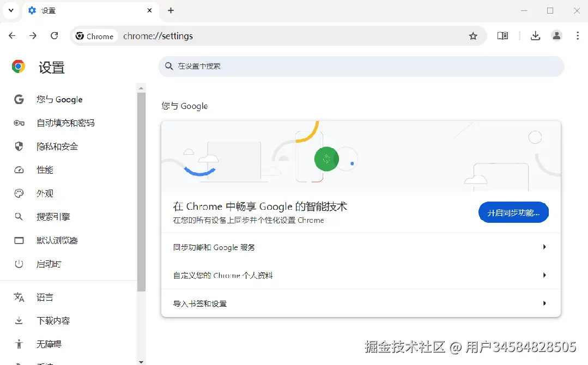Click the magnifier search engine icon
588x365 pixels.
[19, 217]
